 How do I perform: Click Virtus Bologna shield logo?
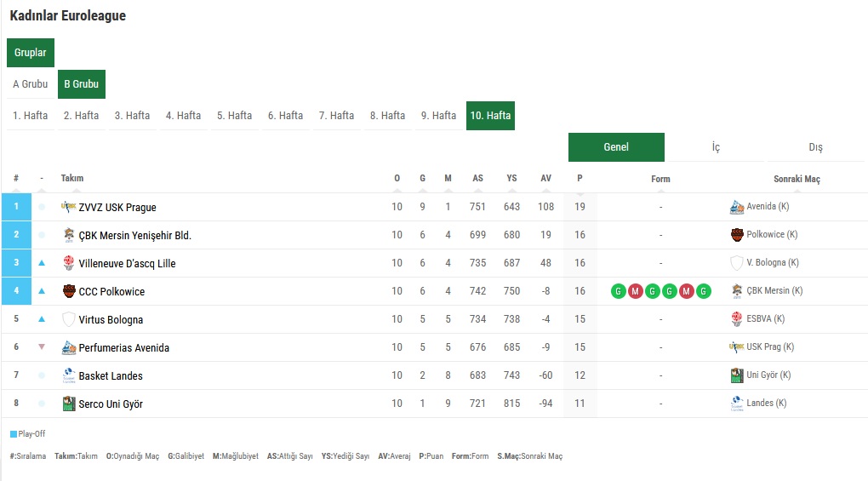click(x=69, y=319)
